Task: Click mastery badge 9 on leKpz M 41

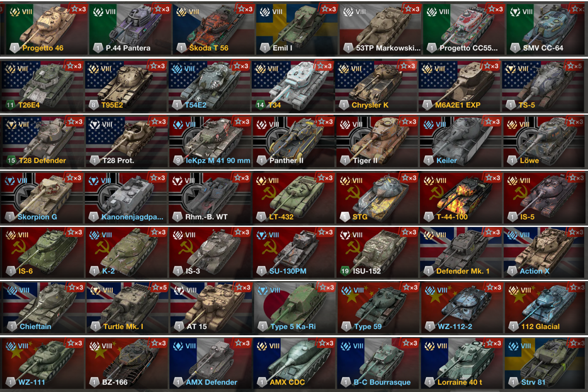Action: click(178, 161)
